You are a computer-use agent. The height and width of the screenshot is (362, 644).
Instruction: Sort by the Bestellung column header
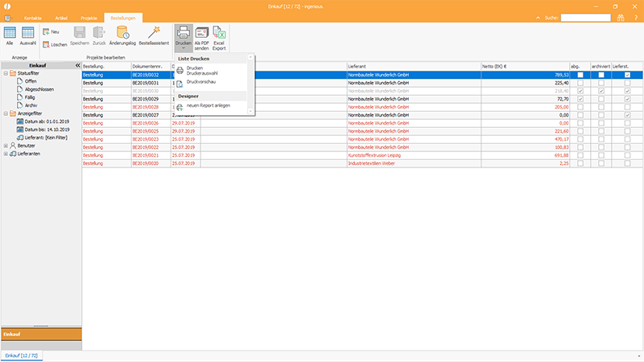tap(106, 66)
